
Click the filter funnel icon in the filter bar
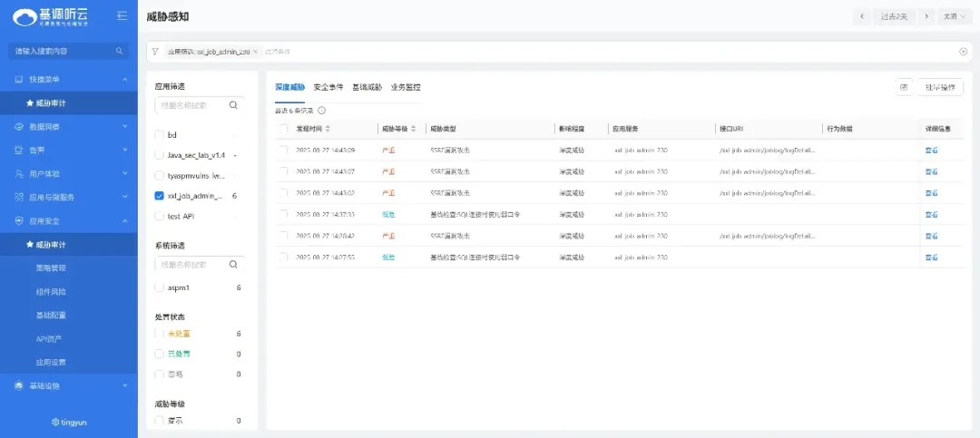(155, 52)
